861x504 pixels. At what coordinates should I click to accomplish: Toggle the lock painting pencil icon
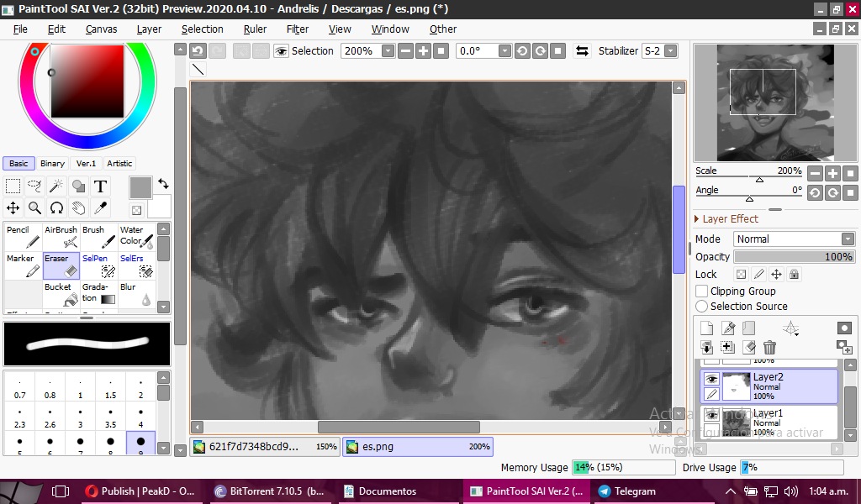759,274
